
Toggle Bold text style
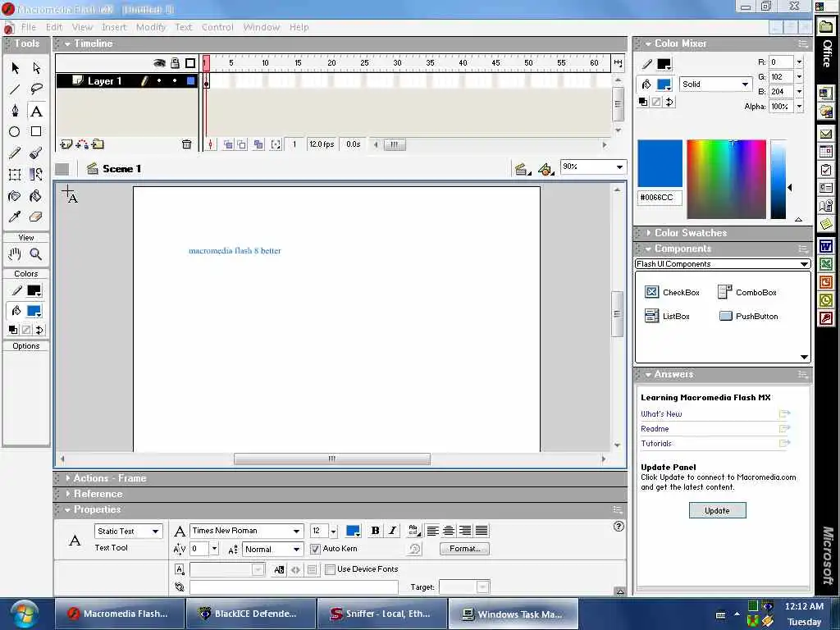[x=376, y=531]
